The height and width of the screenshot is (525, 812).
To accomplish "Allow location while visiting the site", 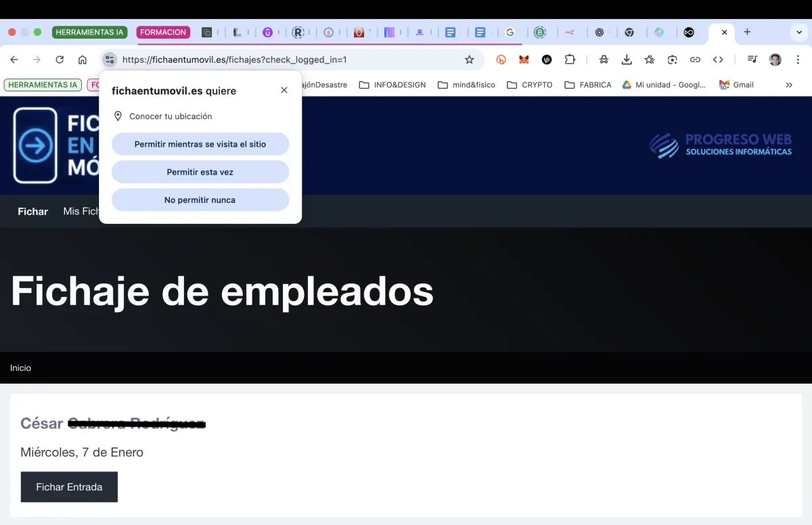I will tap(200, 143).
